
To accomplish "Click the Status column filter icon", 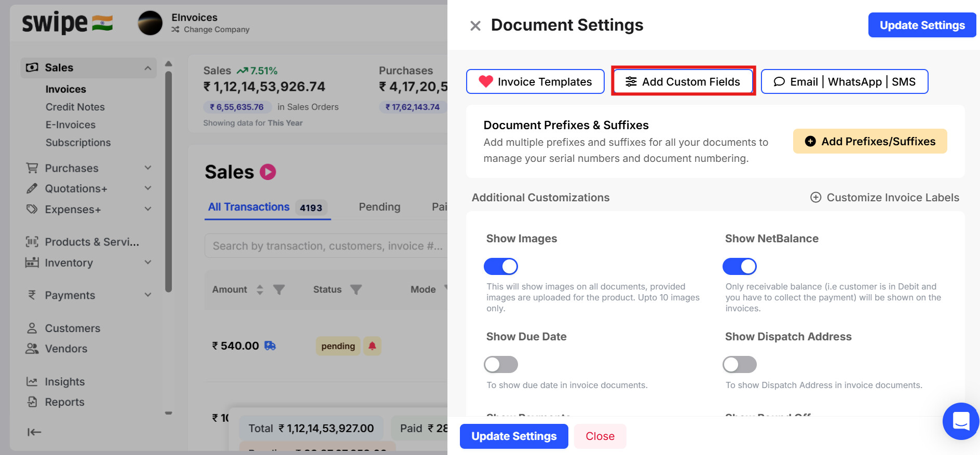I will (x=356, y=289).
